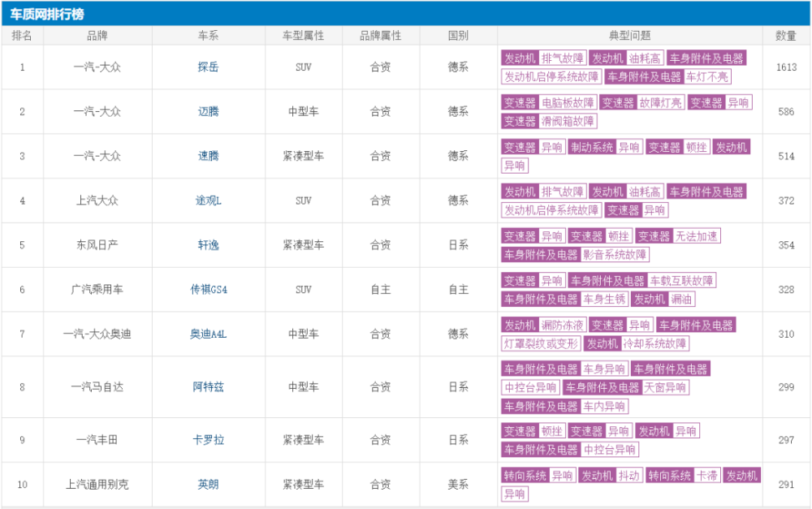The width and height of the screenshot is (812, 509).
Task: Click the 车系 column header
Action: tap(208, 35)
